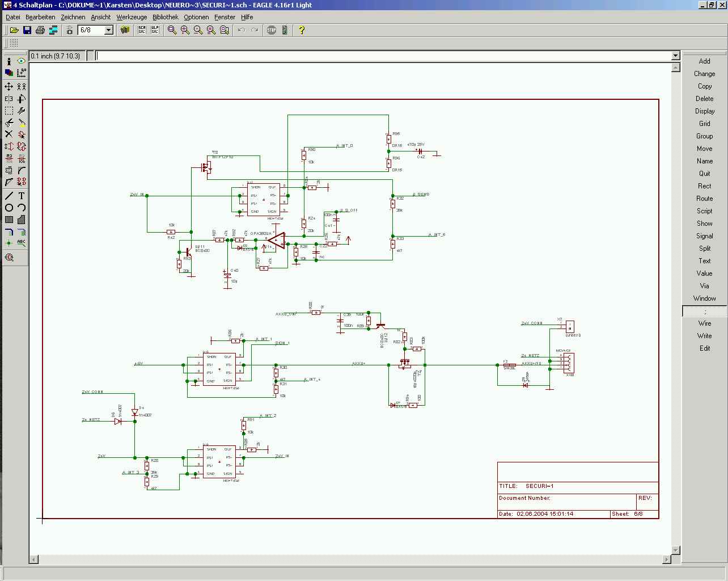Select the Arc tool icon
The image size is (728, 581).
22,208
